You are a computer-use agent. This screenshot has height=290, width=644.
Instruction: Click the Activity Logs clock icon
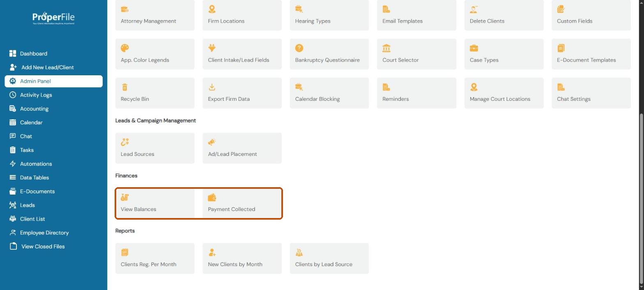tap(13, 95)
